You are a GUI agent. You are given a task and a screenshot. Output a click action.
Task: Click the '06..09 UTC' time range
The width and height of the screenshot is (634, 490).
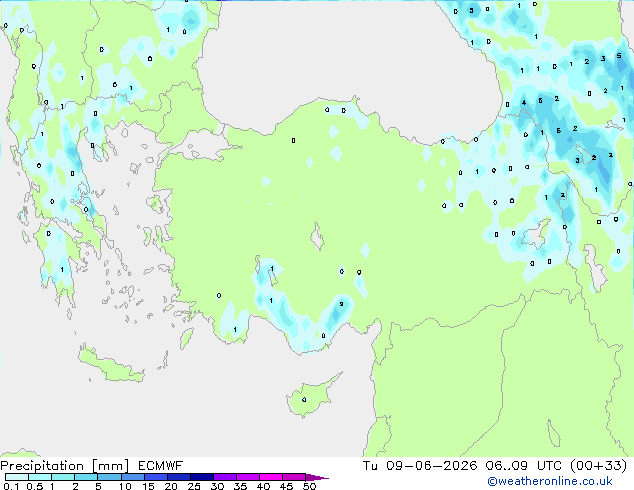524,466
